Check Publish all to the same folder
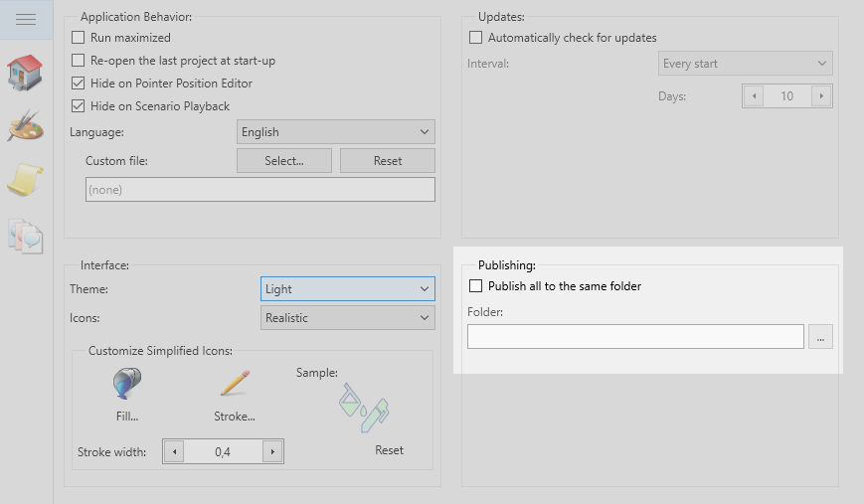Screen dimensions: 864x504 tap(476, 286)
